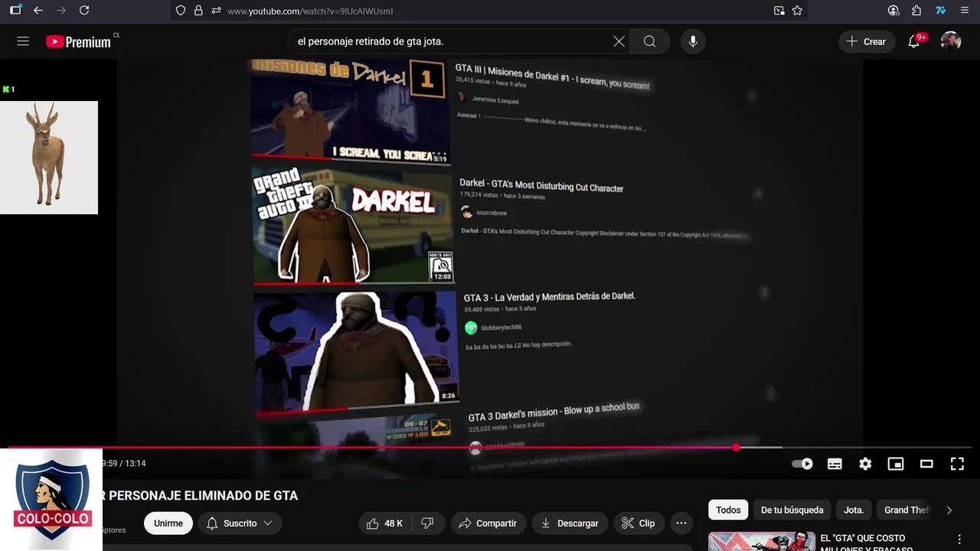Open the notifications bell with 9+ badge
Viewport: 980px width, 551px height.
coord(914,41)
